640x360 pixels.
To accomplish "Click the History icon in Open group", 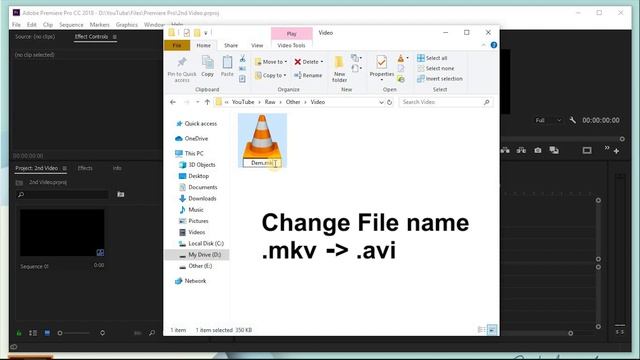I will 401,79.
